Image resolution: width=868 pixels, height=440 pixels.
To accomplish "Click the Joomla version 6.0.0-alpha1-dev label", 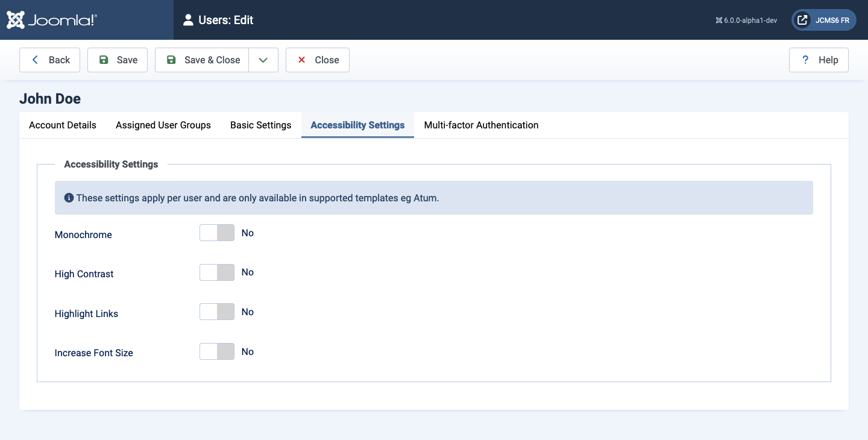I will tap(746, 20).
